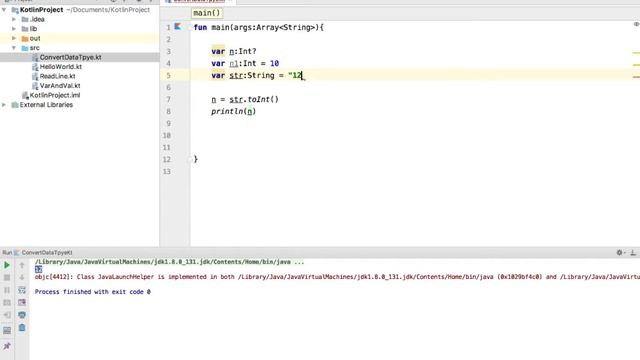
Task: Click 'n = str.toInt()' code line
Action: pyautogui.click(x=245, y=99)
